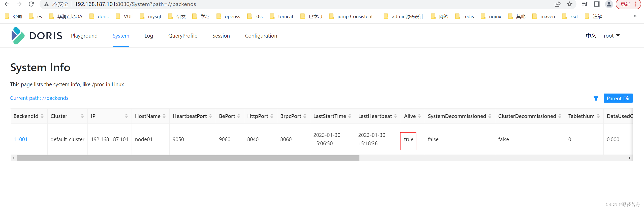The height and width of the screenshot is (209, 644).
Task: Open backend 11001 link
Action: click(x=20, y=139)
